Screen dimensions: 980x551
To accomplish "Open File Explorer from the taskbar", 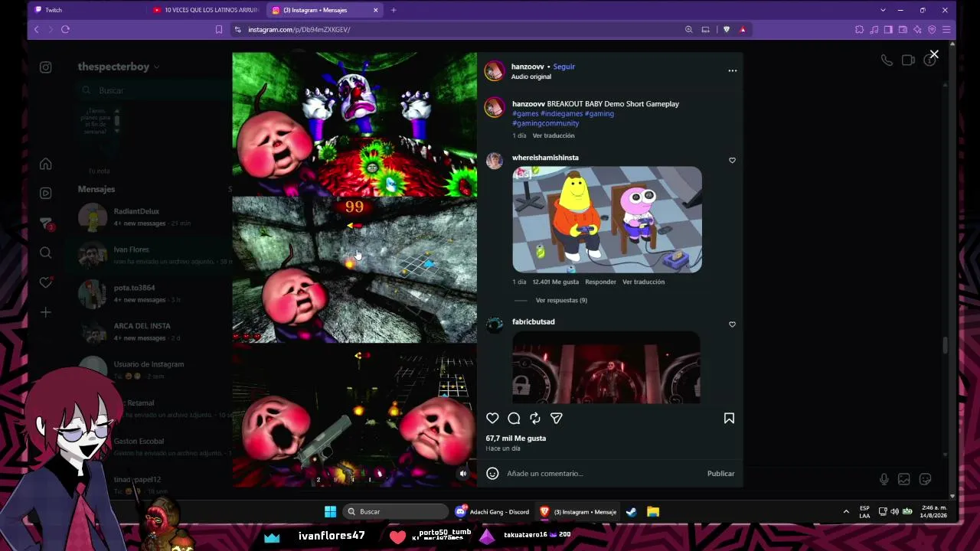I will coord(653,511).
